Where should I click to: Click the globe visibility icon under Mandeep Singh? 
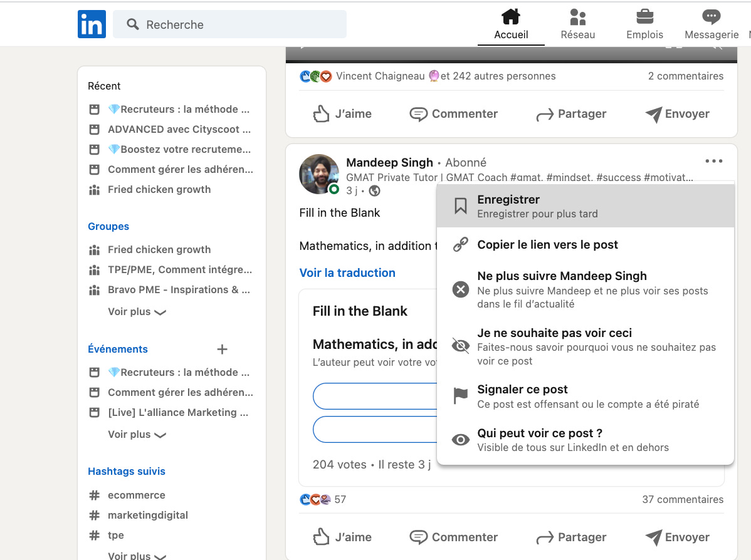[x=374, y=190]
